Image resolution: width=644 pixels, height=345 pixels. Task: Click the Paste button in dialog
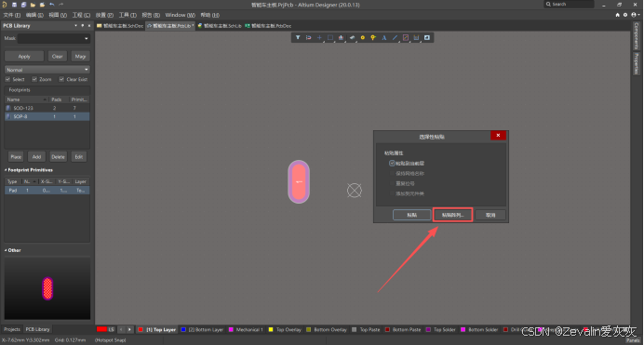point(412,215)
